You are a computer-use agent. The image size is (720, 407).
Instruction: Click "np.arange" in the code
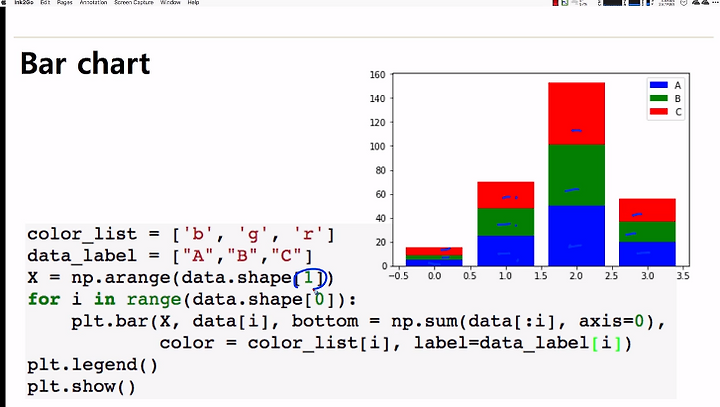(x=120, y=278)
